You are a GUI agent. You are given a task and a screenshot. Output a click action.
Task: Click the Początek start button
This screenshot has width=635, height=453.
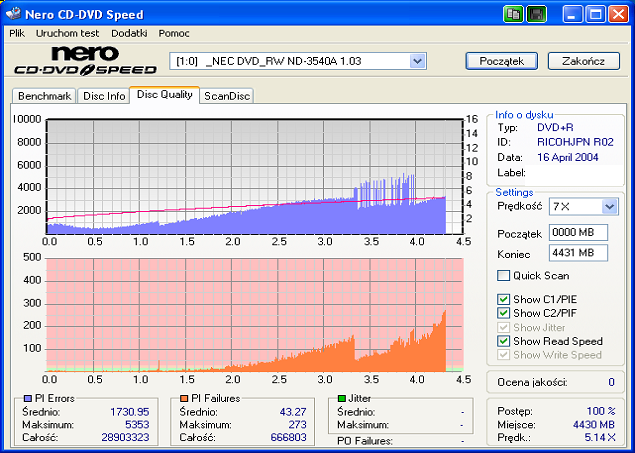[501, 61]
